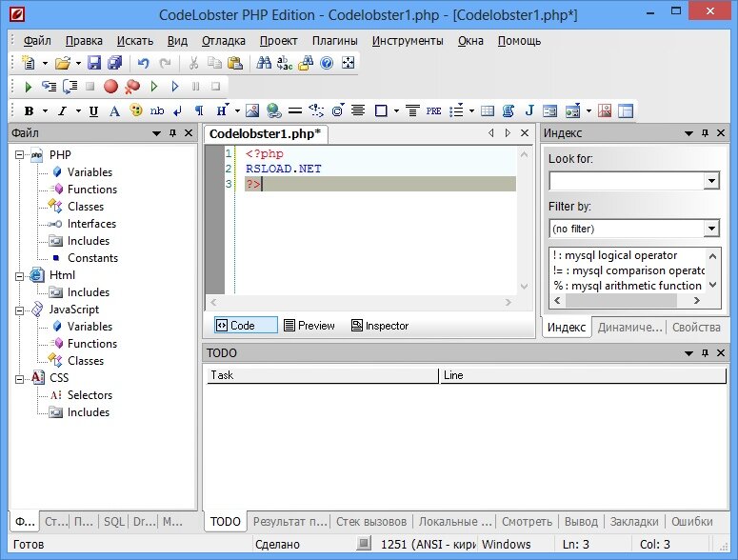
Task: Open the help question mark icon
Action: point(327,63)
